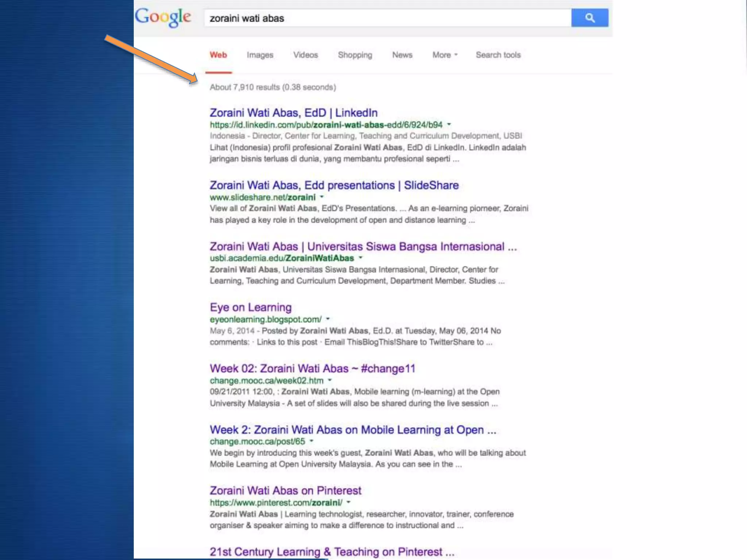Open Universitas Siswa Bangsa Internasional result
This screenshot has width=747, height=560.
[x=363, y=246]
